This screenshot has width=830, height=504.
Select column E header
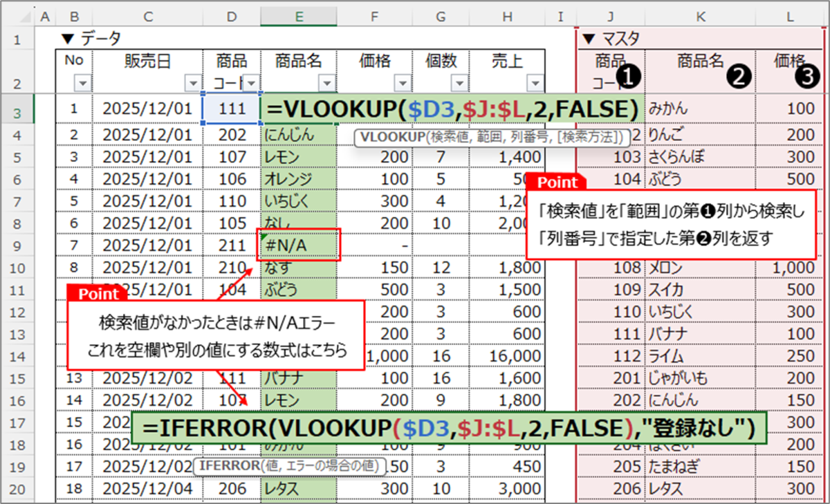299,16
